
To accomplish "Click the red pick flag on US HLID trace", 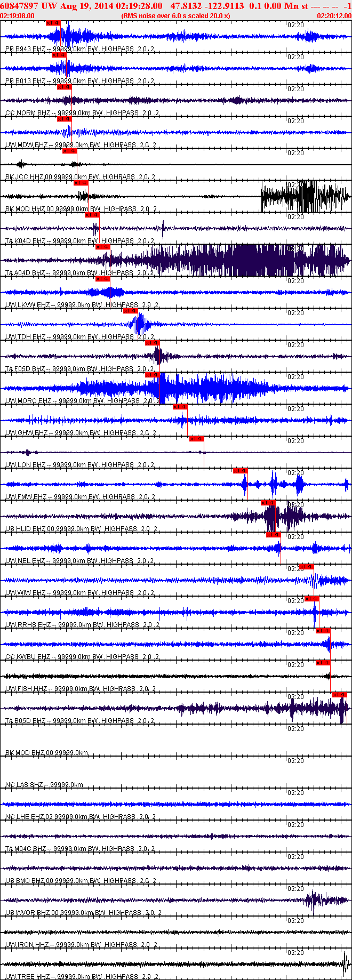I will [268, 503].
